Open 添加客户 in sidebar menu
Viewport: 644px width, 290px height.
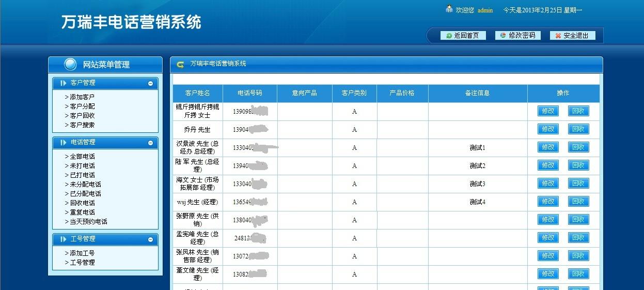coord(82,97)
